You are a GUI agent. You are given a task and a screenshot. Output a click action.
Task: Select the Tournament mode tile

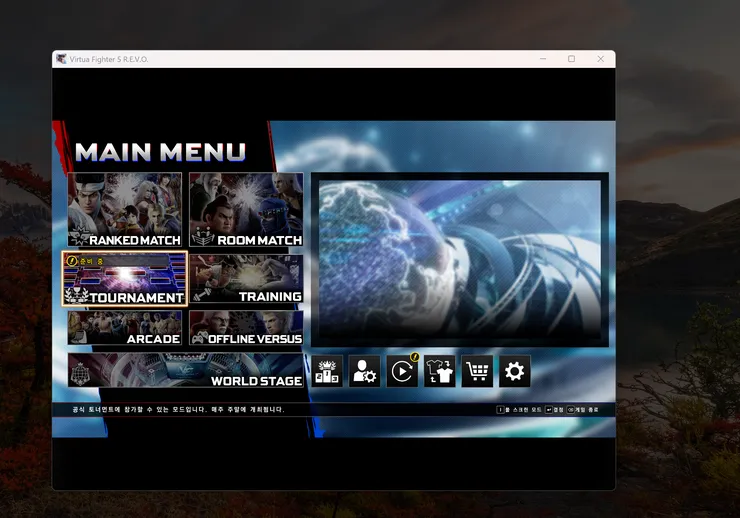tap(125, 278)
